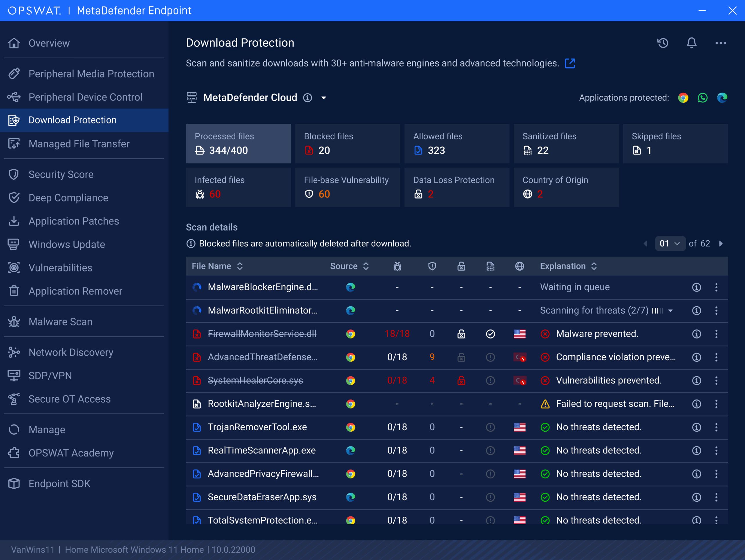Go to next page of scan details
Viewport: 745px width, 560px height.
[x=721, y=244]
